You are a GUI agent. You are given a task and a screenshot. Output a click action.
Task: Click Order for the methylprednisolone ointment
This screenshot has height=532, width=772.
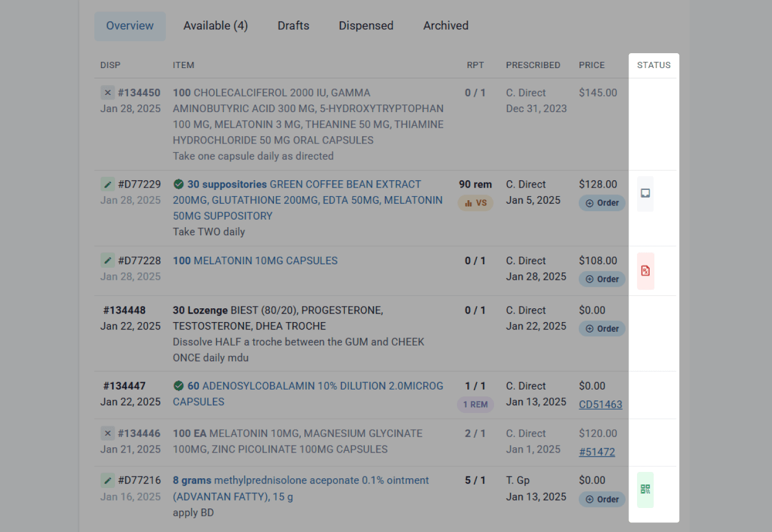(602, 499)
